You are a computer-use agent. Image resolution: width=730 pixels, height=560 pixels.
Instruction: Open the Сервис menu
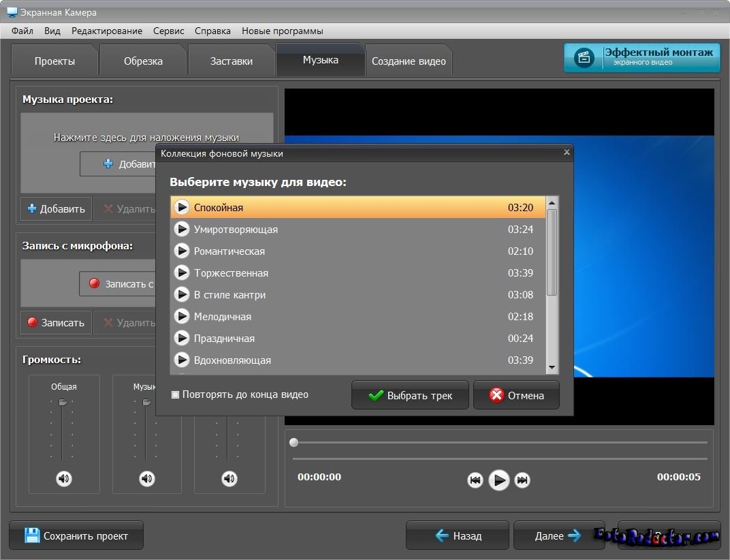(x=168, y=31)
